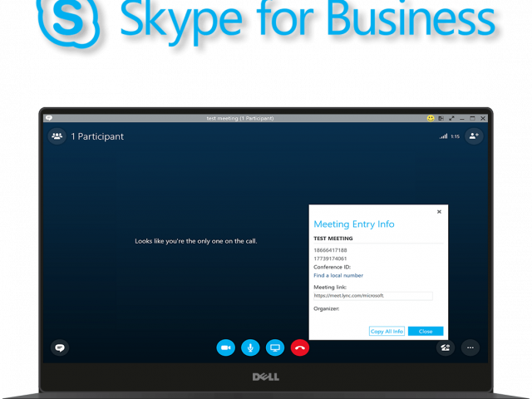Click the present screen monitor icon

click(275, 348)
